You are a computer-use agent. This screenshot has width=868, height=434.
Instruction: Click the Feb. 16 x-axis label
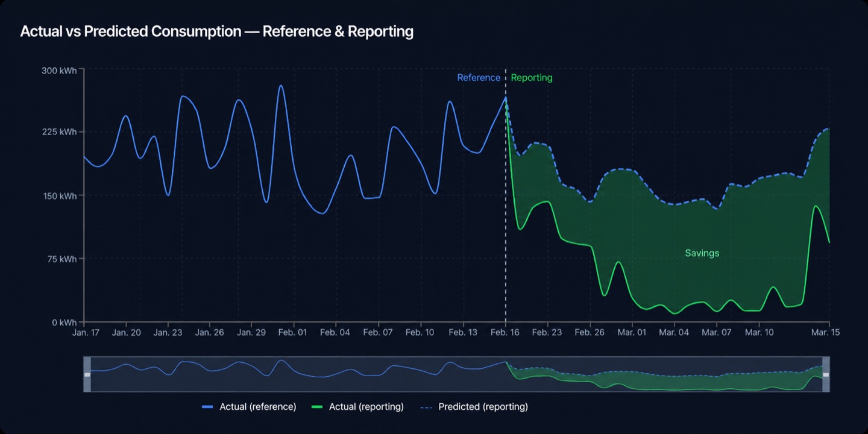click(505, 333)
